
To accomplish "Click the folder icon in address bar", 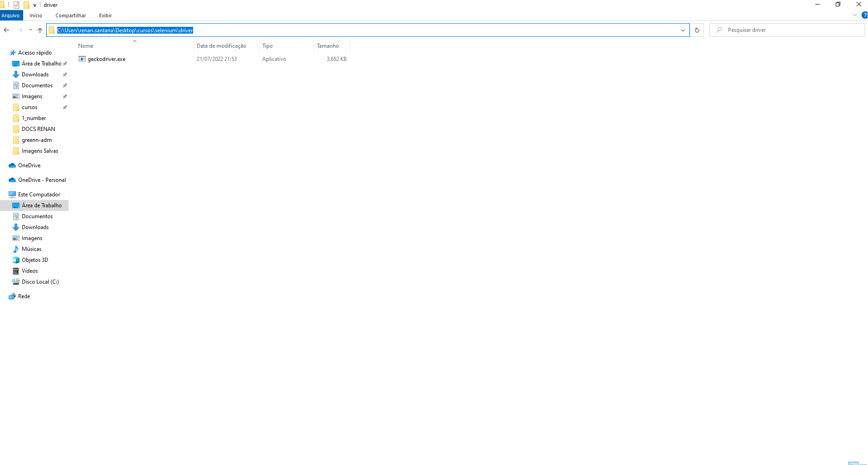I will click(x=52, y=30).
